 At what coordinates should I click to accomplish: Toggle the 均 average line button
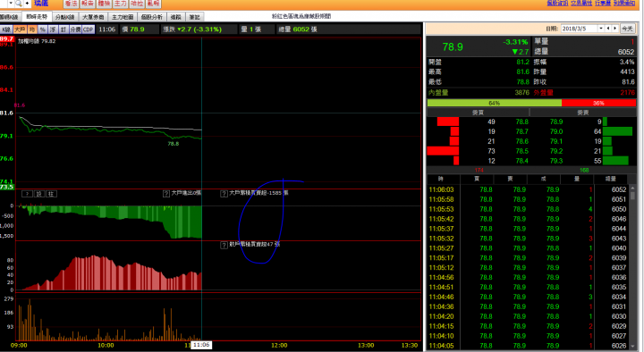32,29
